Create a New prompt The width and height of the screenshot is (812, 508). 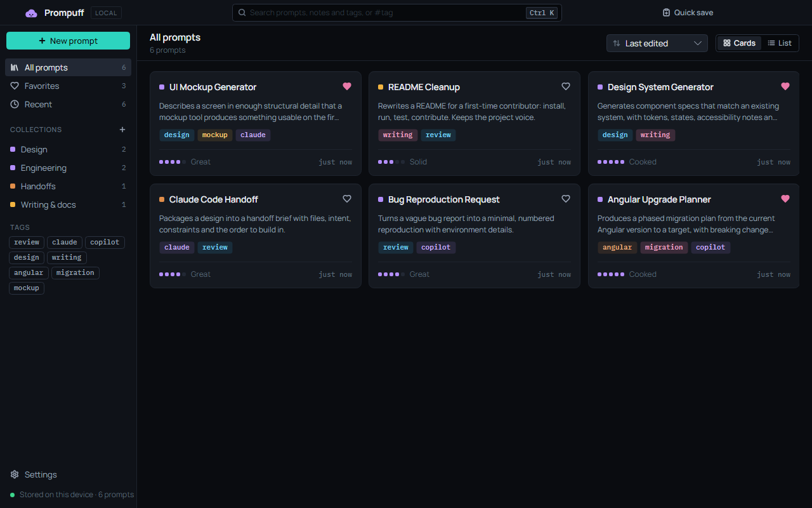click(x=68, y=41)
